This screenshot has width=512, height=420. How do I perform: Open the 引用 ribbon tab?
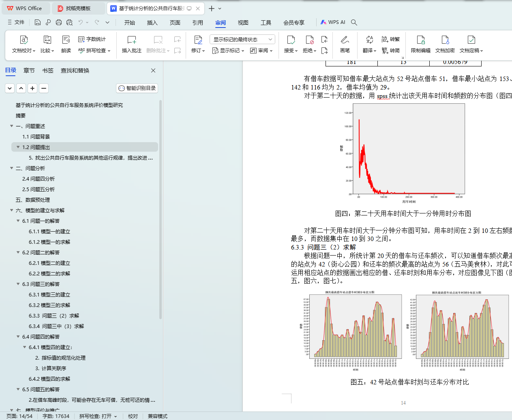[198, 23]
